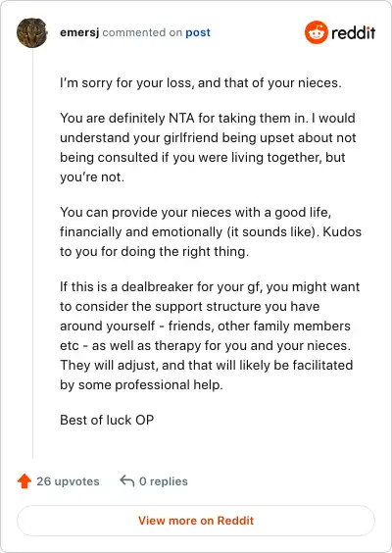Screen dimensions: 392x553
Task: Click the reply arrow icon
Action: point(126,480)
